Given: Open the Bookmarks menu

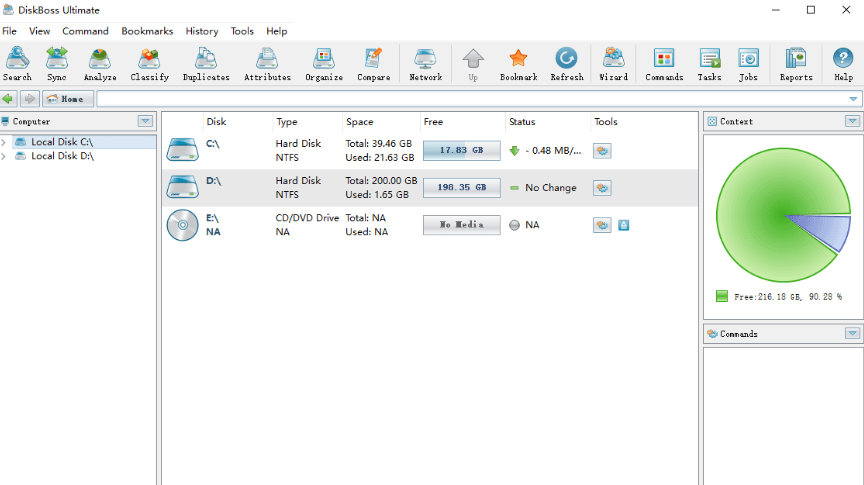Looking at the screenshot, I should coord(147,31).
